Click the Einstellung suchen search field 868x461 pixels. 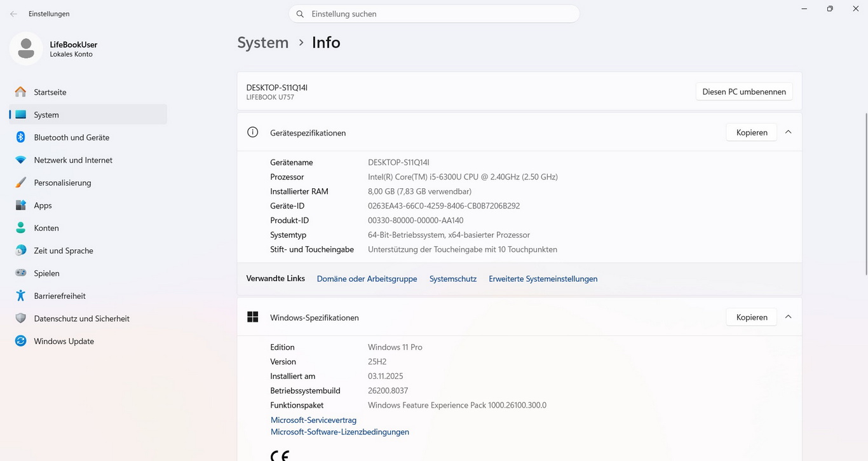click(x=438, y=14)
